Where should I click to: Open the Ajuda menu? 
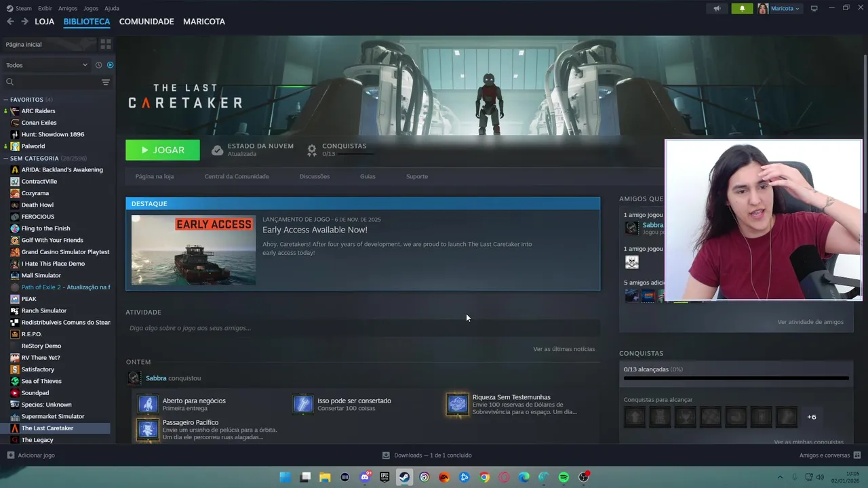(x=112, y=8)
